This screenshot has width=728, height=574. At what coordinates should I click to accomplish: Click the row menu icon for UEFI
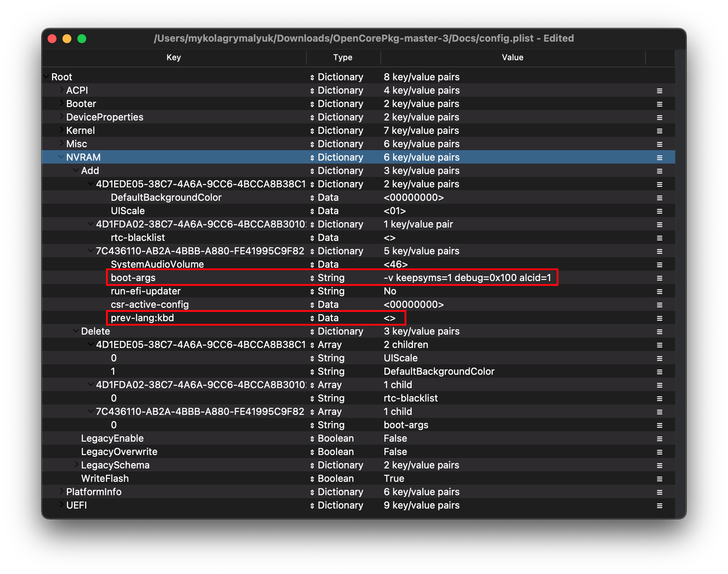(659, 506)
